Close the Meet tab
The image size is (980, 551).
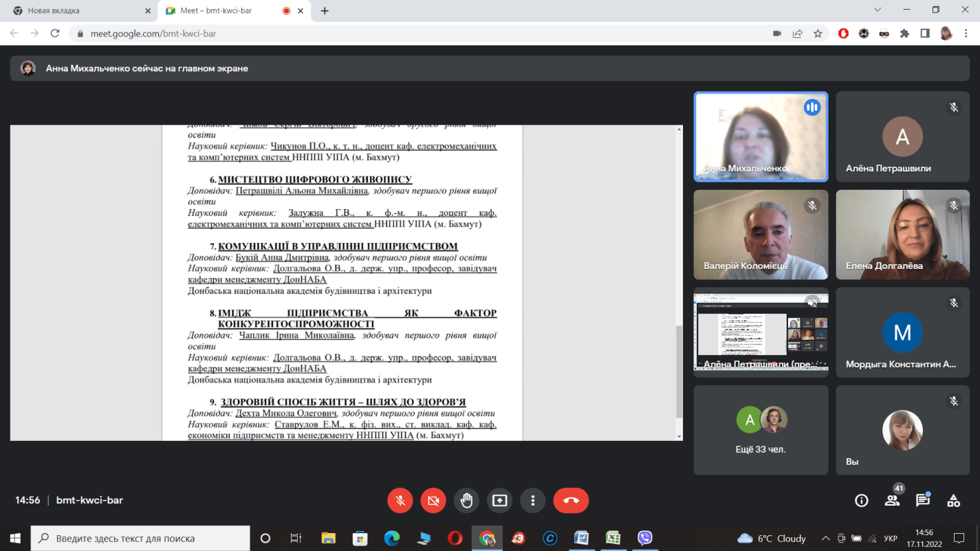[301, 11]
